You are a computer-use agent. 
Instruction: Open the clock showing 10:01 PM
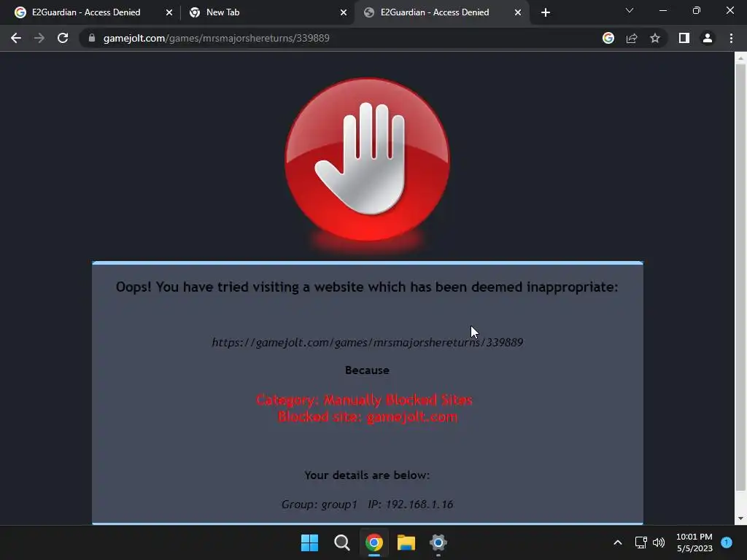pos(694,542)
